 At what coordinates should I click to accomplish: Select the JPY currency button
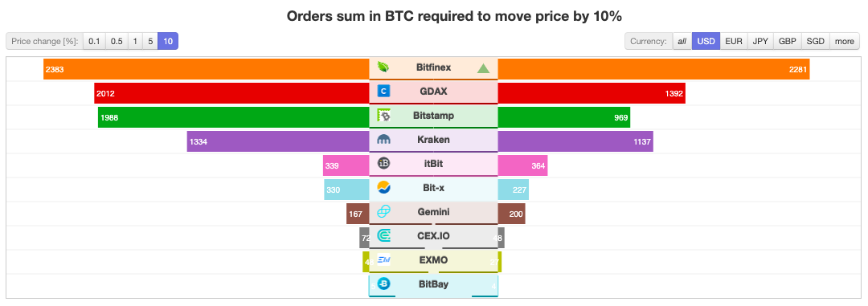coord(760,41)
